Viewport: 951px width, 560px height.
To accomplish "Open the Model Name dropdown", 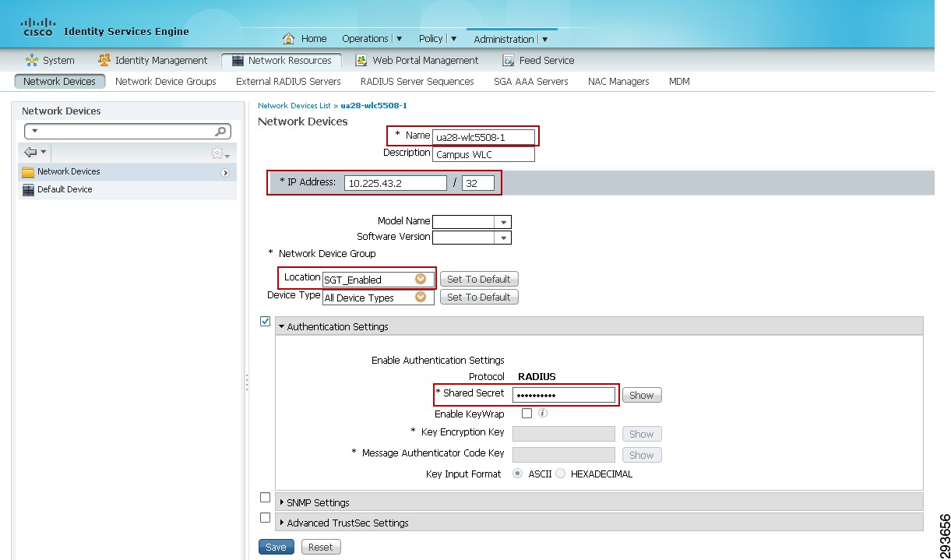I will click(x=504, y=222).
